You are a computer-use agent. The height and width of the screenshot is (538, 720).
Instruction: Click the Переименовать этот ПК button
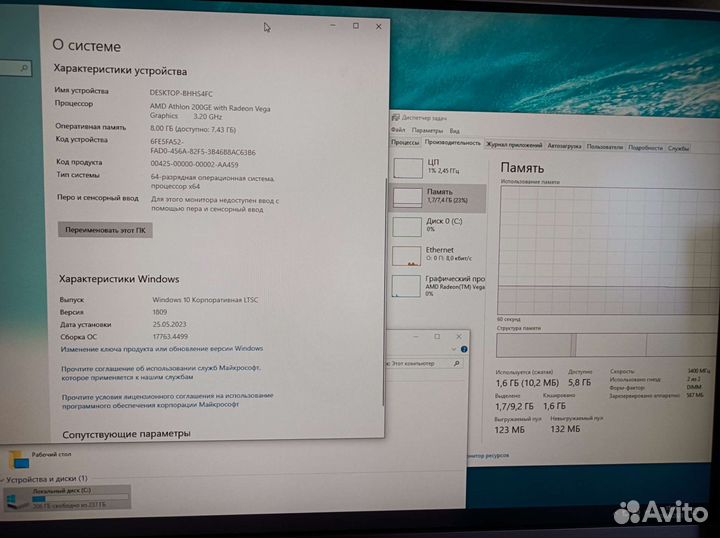105,230
